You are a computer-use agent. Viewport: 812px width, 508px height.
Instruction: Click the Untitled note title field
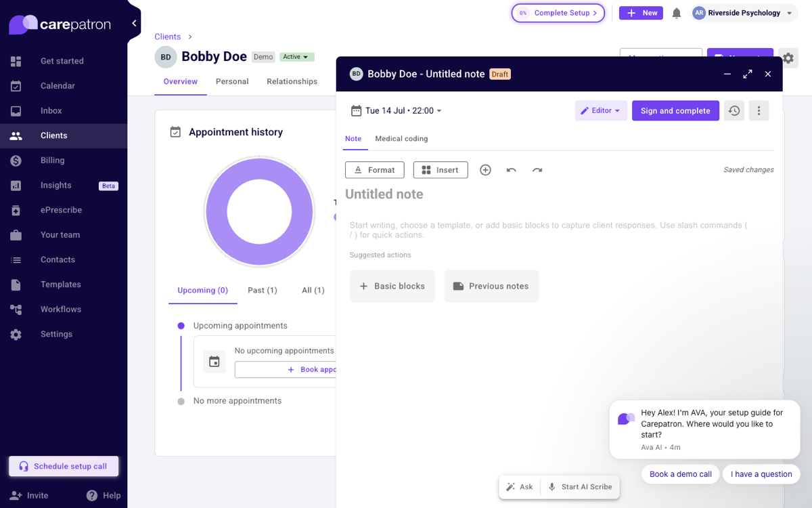tap(384, 194)
